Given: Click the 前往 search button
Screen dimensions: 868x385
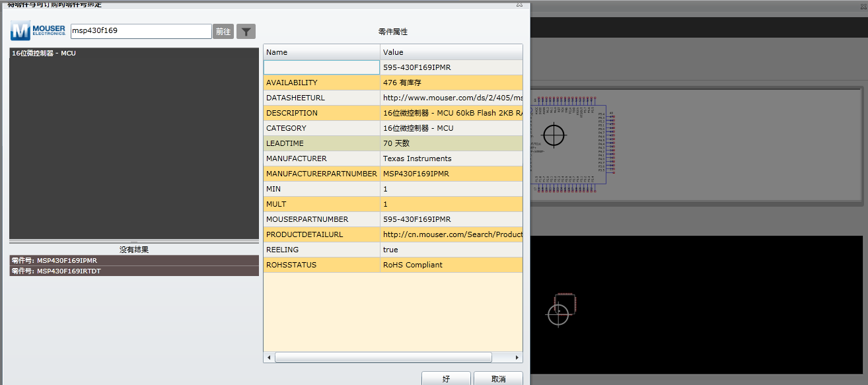Looking at the screenshot, I should pos(223,31).
